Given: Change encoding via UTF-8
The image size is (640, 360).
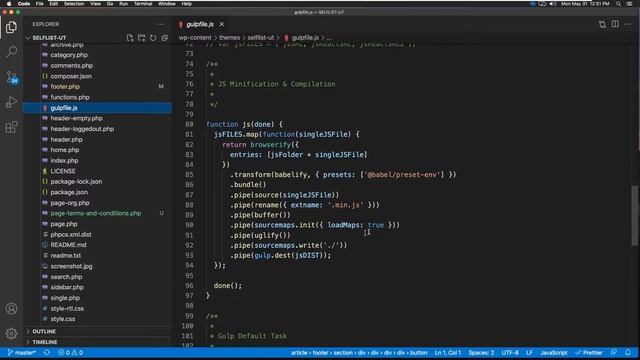Looking at the screenshot, I should pos(510,352).
